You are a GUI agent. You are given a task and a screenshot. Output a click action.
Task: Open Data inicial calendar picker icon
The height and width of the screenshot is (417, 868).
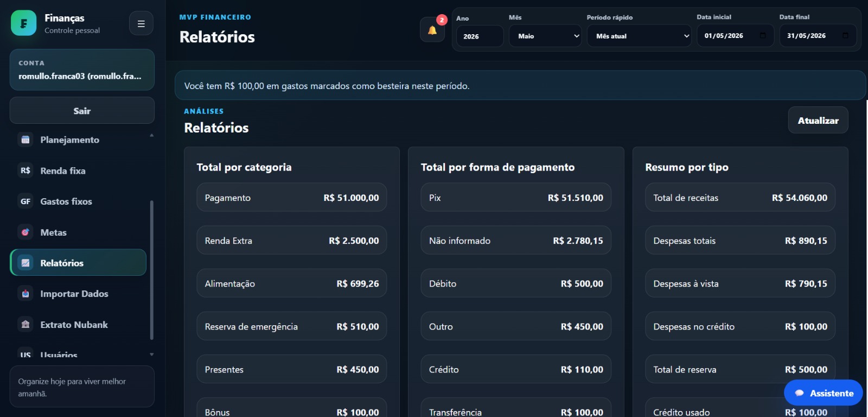(763, 36)
